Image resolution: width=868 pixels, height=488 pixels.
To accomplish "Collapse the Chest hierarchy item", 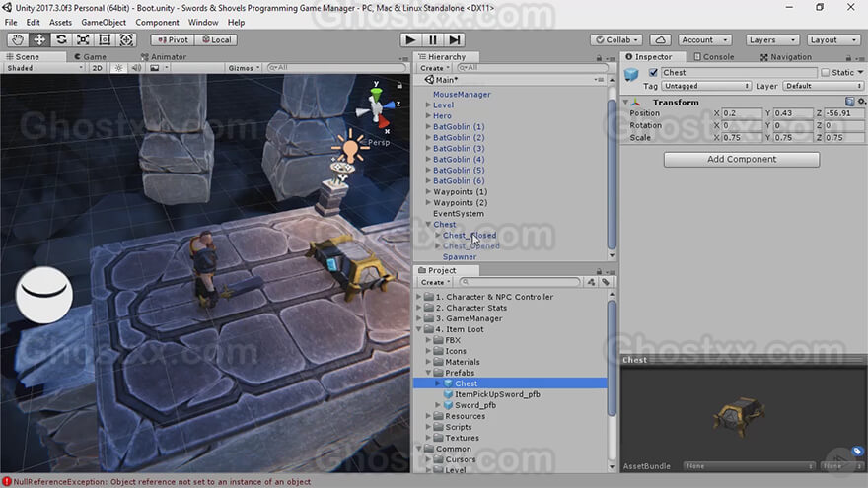I will 428,224.
